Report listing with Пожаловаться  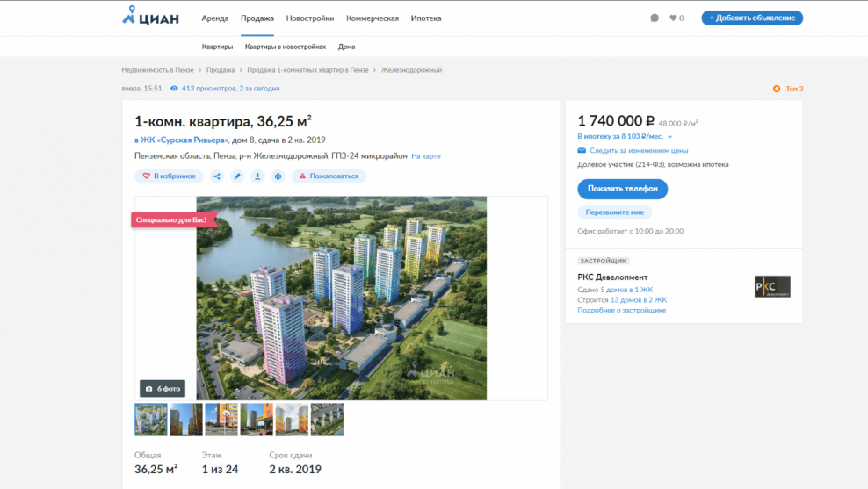pos(329,176)
